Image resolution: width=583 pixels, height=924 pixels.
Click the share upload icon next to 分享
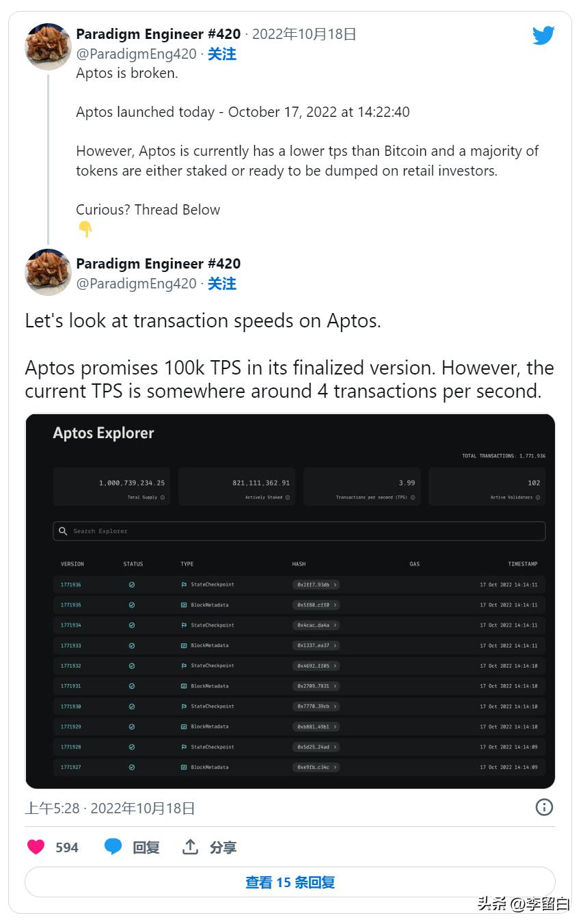191,846
